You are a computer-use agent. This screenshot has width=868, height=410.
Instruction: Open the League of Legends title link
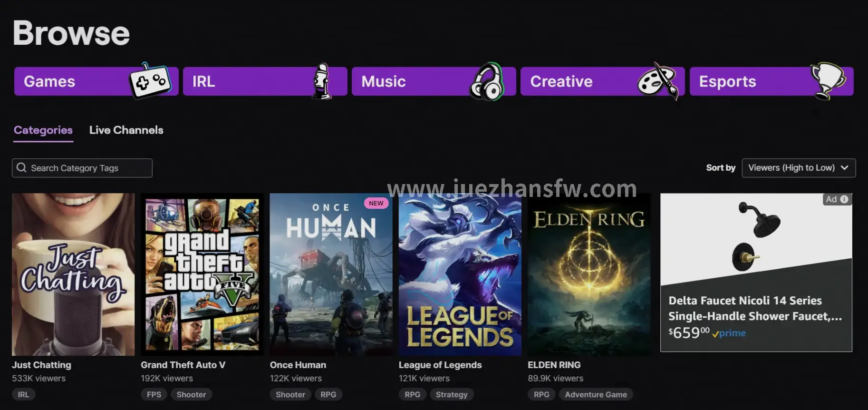point(440,365)
